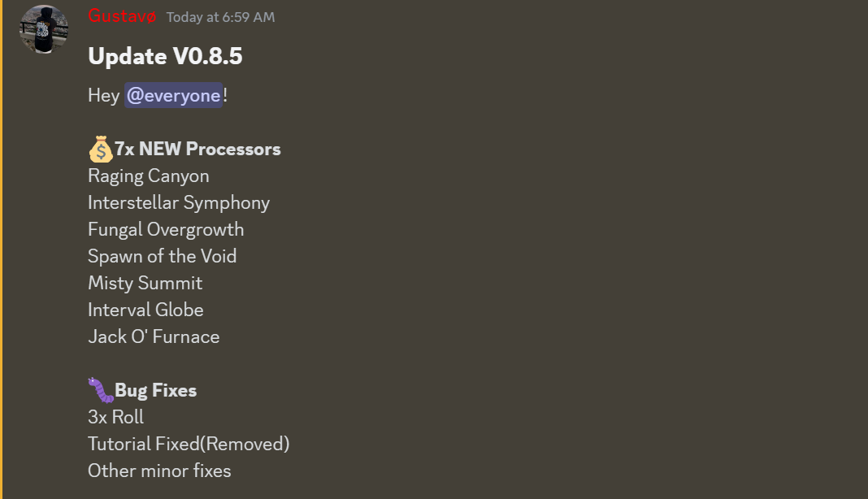Click the 7x NEW Processors heading
The height and width of the screenshot is (499, 868).
[197, 149]
